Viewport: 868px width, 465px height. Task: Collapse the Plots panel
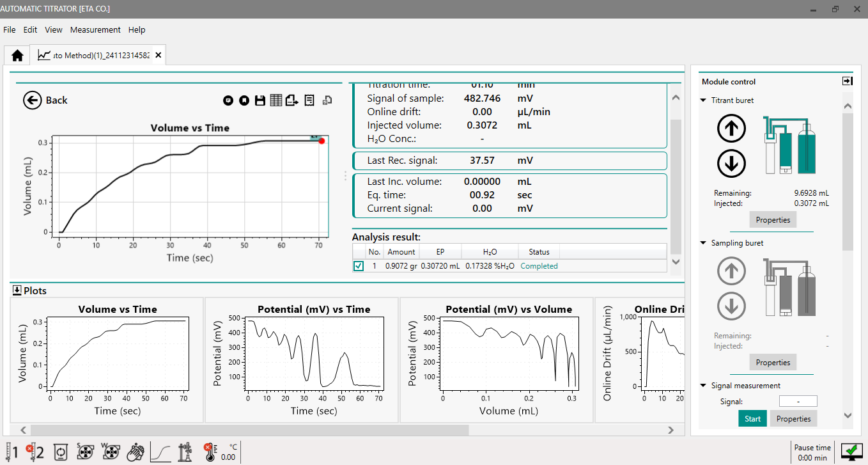click(17, 290)
